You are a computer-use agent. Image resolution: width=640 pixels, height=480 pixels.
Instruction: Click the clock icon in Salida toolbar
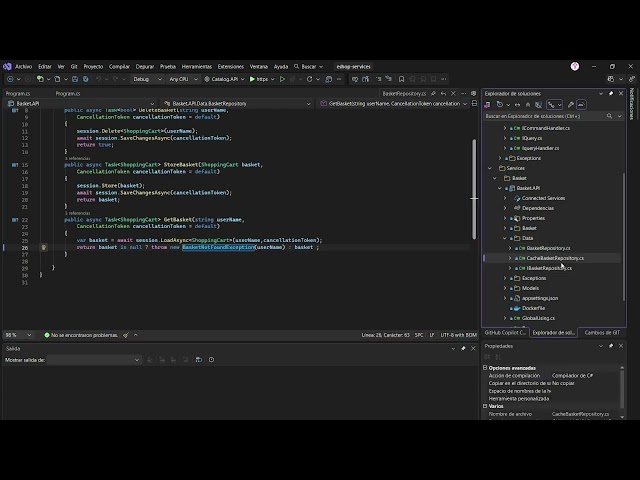tap(211, 360)
